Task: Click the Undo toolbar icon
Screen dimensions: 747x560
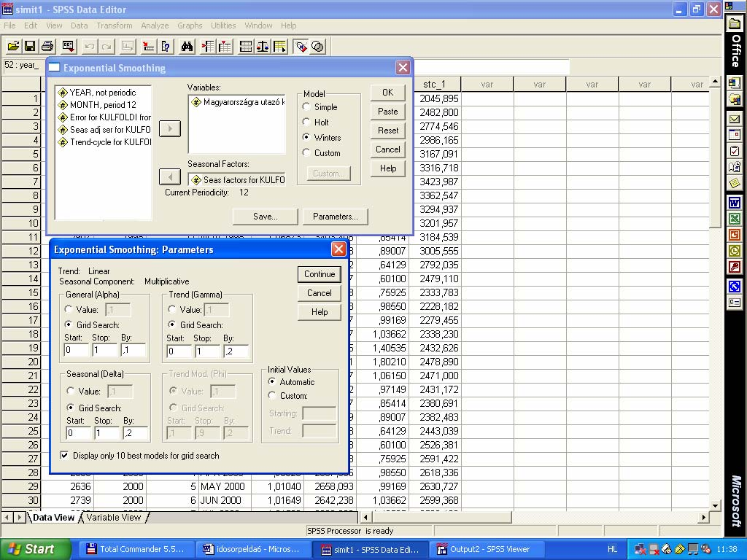Action: [89, 46]
